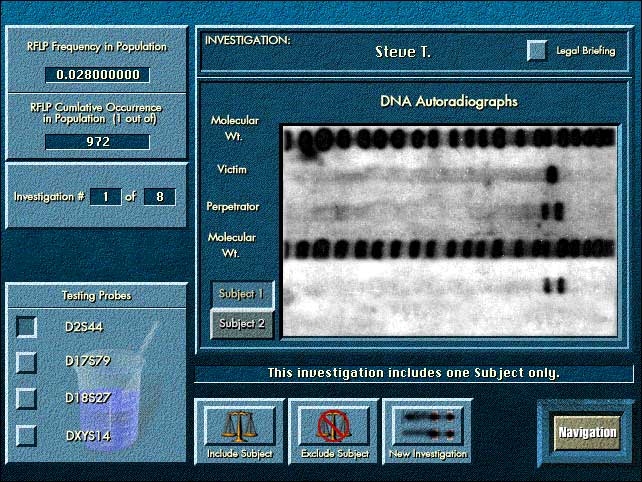Click the investigation name Steve T.
The image size is (642, 482).
pos(403,52)
